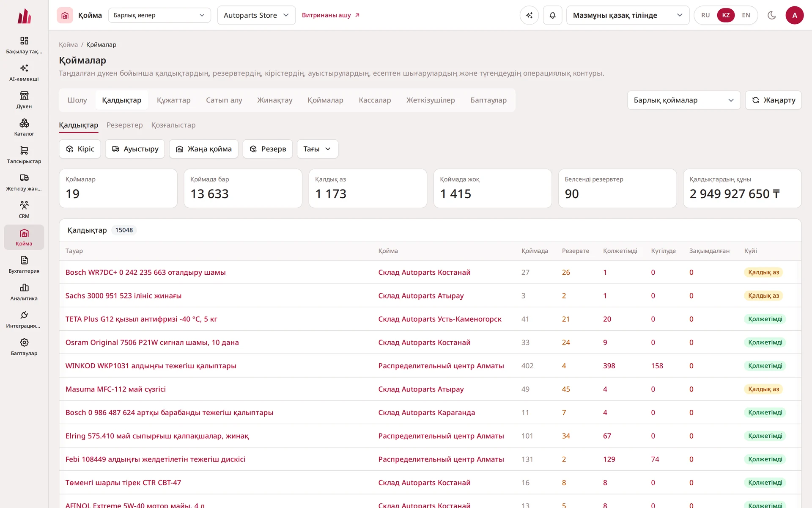The height and width of the screenshot is (508, 812).
Task: Go to Дүкен in the sidebar
Action: click(x=24, y=100)
